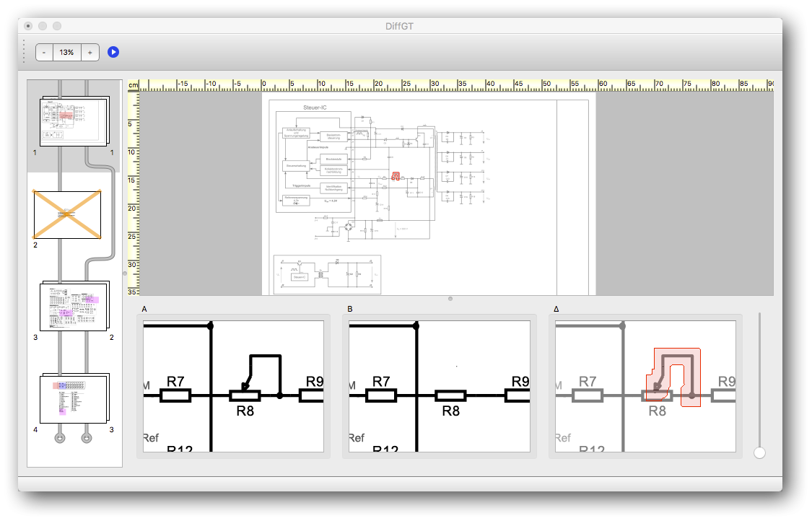Select page 1 thumbnail pair in sidebar

pos(74,122)
